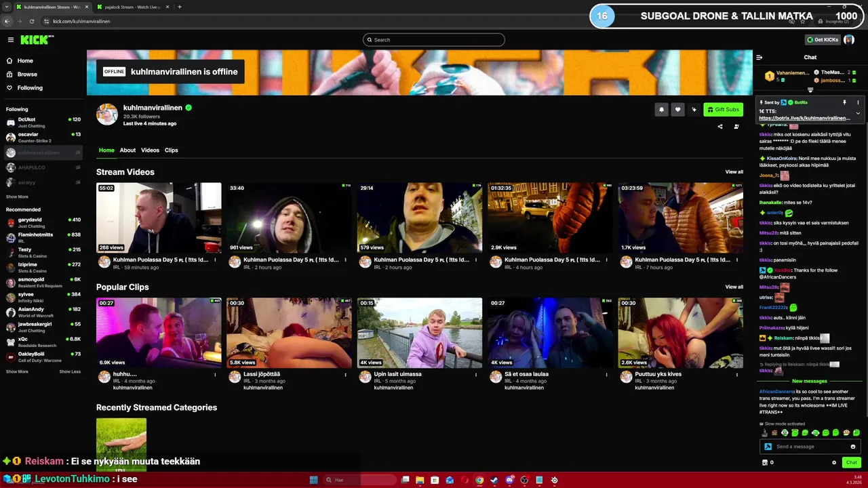Click Show More under Recommended channels
This screenshot has width=868, height=488.
point(17,371)
